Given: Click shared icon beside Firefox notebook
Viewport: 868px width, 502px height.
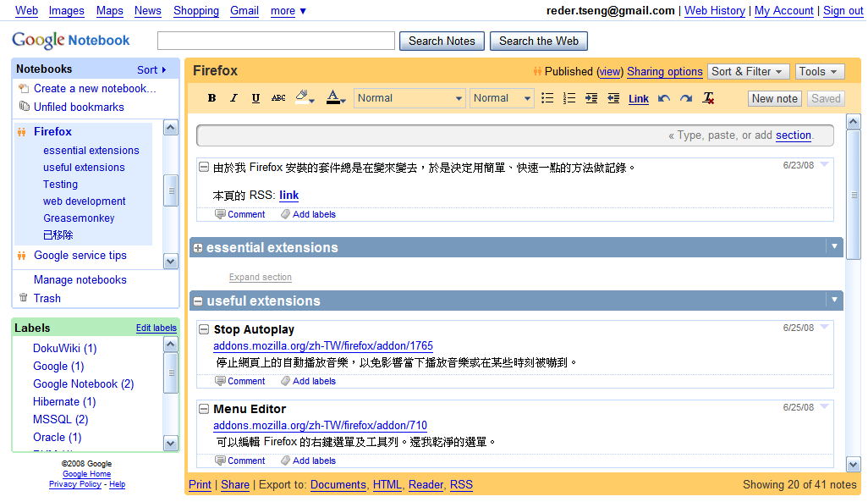Looking at the screenshot, I should (x=22, y=132).
